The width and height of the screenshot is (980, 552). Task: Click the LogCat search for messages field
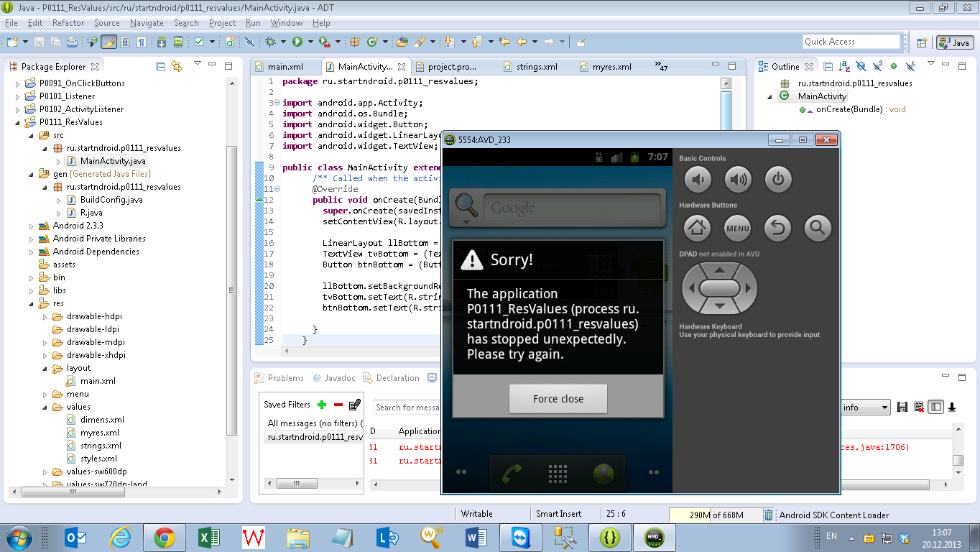407,408
